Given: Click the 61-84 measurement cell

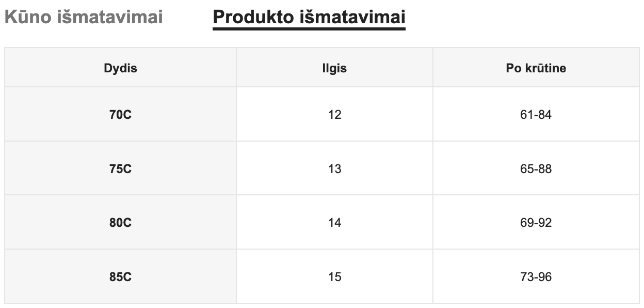Looking at the screenshot, I should [x=536, y=115].
